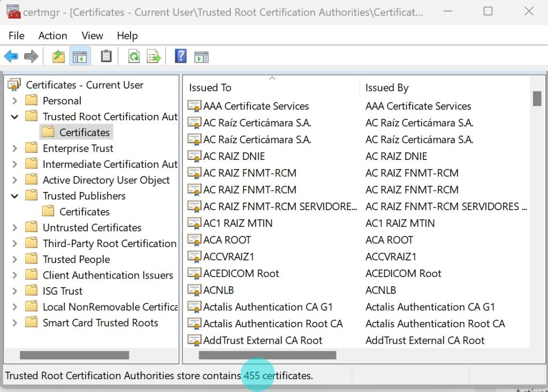The width and height of the screenshot is (548, 392).
Task: Click certificate icon beside ACA ROOT
Action: click(194, 240)
